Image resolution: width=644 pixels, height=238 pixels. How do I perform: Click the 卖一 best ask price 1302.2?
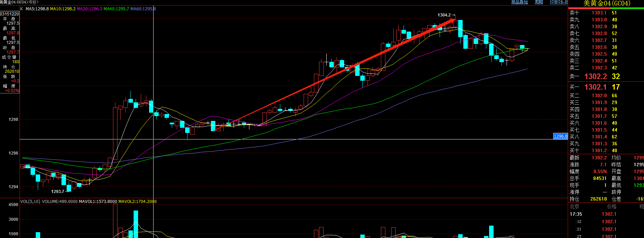[596, 76]
